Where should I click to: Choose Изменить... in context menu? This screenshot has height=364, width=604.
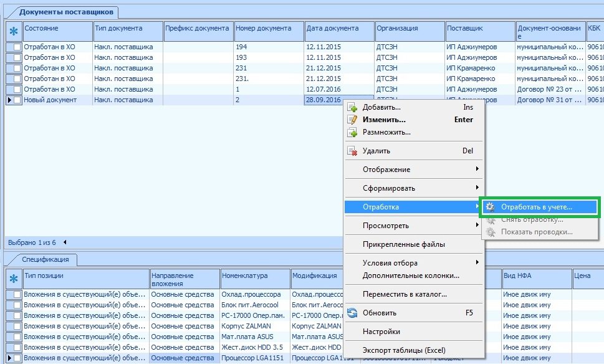click(x=414, y=120)
